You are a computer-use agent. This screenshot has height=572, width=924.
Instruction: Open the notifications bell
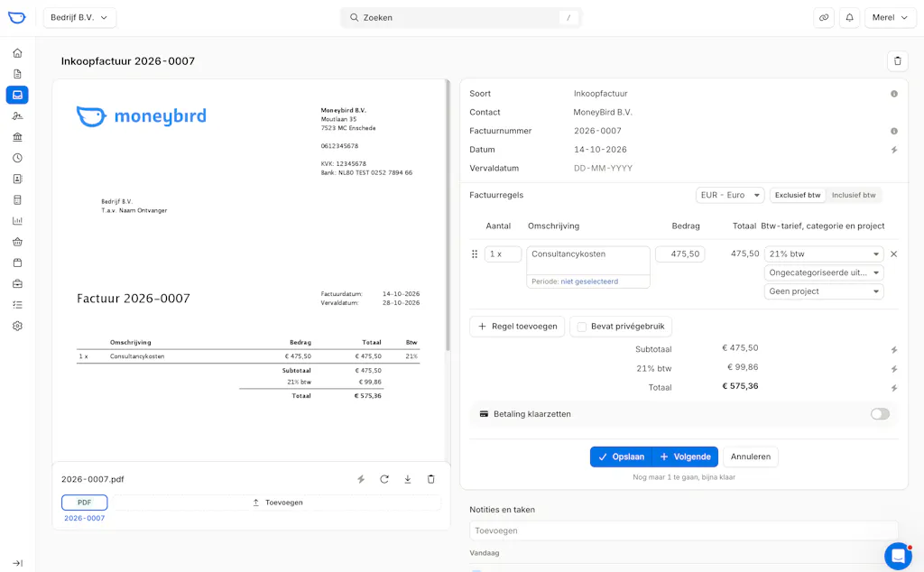coord(849,18)
